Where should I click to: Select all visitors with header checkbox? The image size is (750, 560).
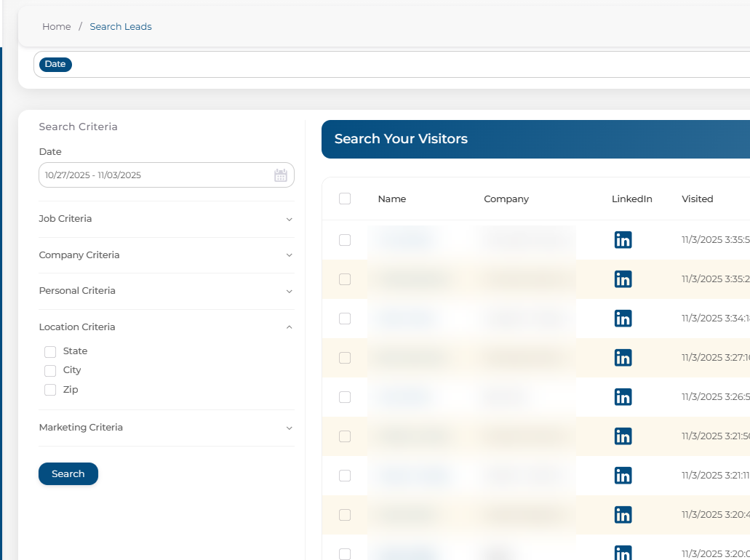click(345, 199)
